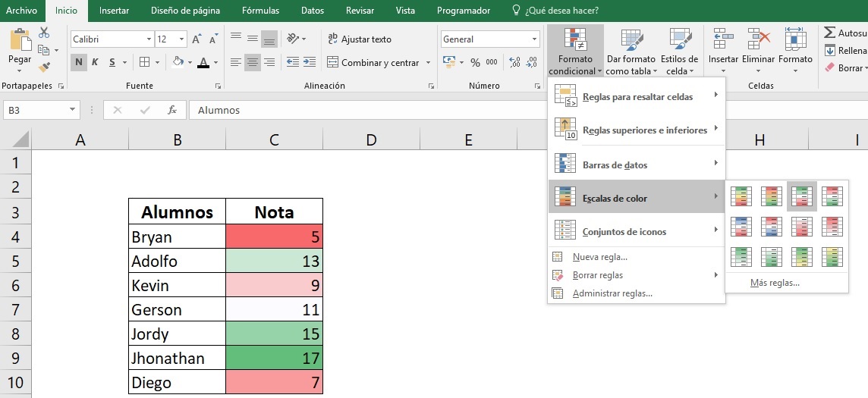The width and height of the screenshot is (868, 398).
Task: Click the Eliminar cells icon
Action: click(758, 45)
